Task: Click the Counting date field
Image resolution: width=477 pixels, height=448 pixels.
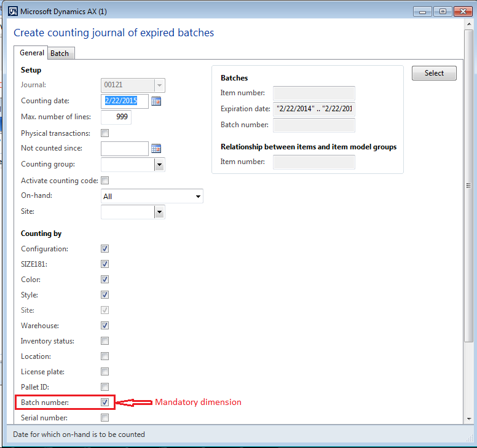Action: click(125, 101)
